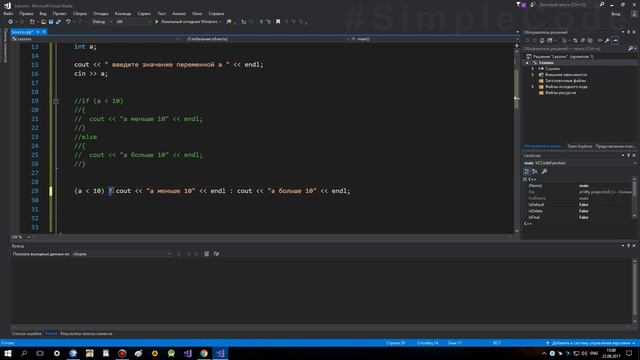Open the notifications flag icon
The height and width of the screenshot is (360, 640).
click(x=520, y=4)
